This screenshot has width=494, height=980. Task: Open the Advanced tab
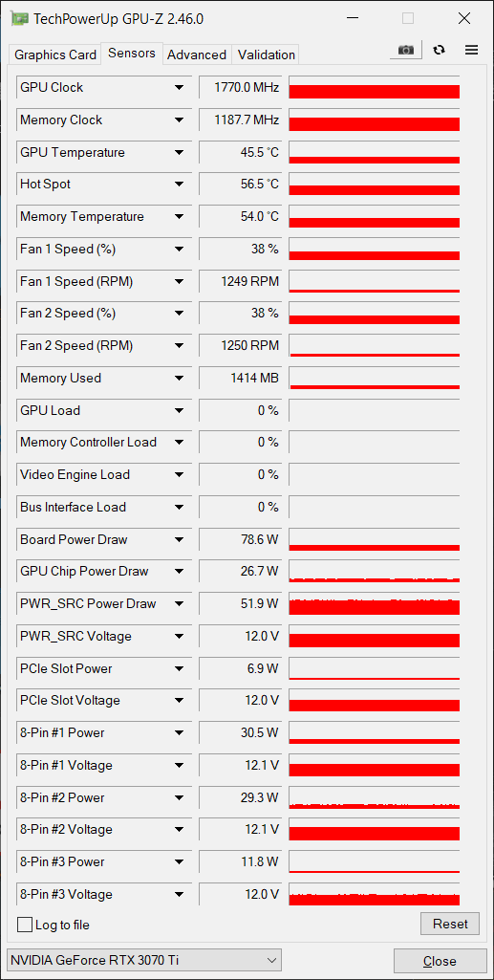point(197,55)
